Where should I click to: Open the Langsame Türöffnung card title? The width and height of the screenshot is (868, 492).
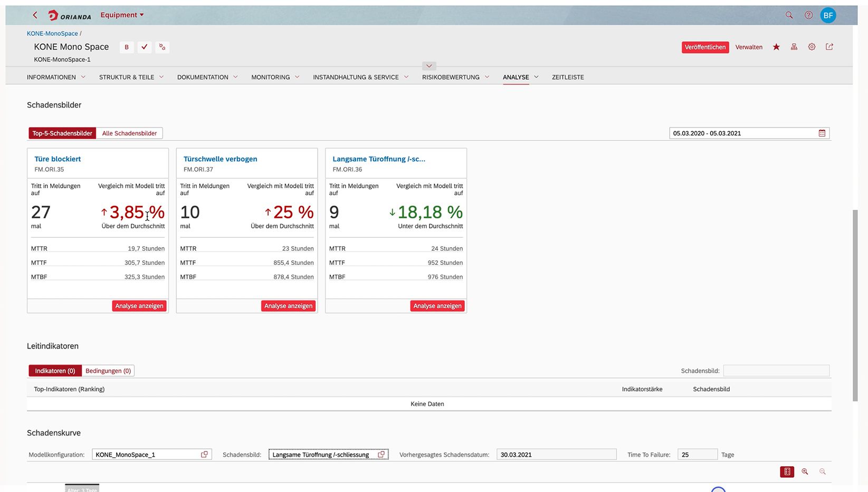pyautogui.click(x=379, y=159)
